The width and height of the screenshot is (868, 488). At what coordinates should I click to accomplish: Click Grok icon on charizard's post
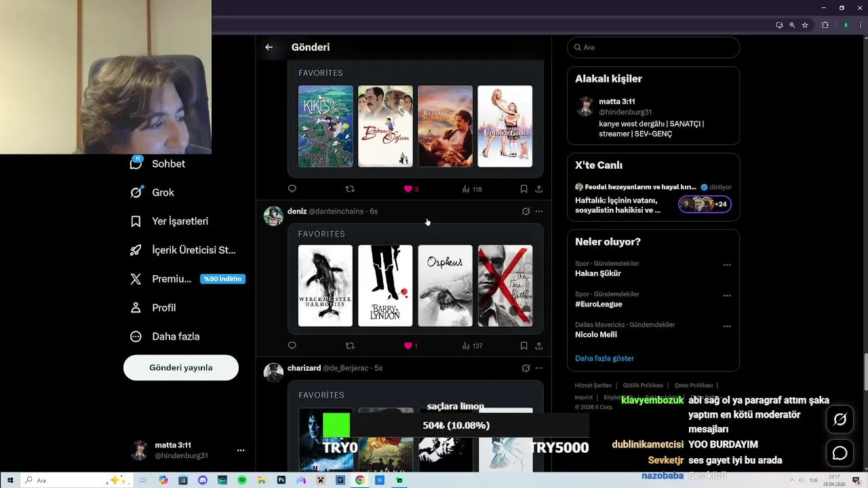coord(526,368)
